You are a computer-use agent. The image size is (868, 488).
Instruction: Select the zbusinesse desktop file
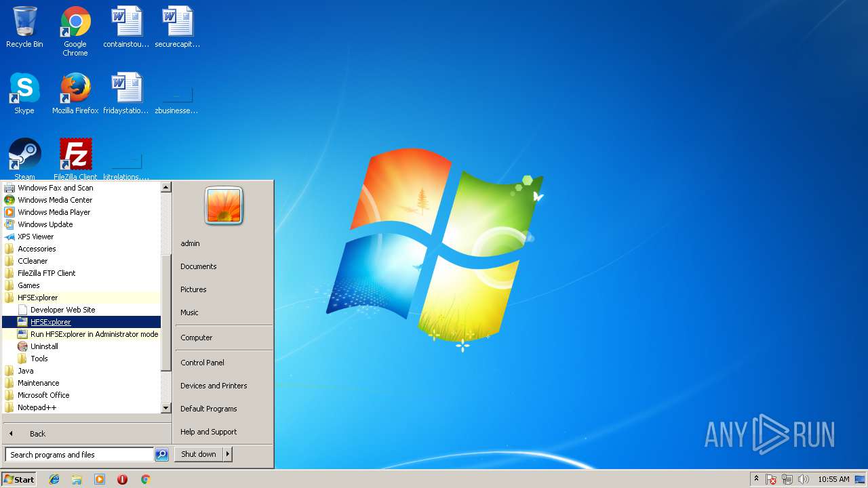[177, 100]
